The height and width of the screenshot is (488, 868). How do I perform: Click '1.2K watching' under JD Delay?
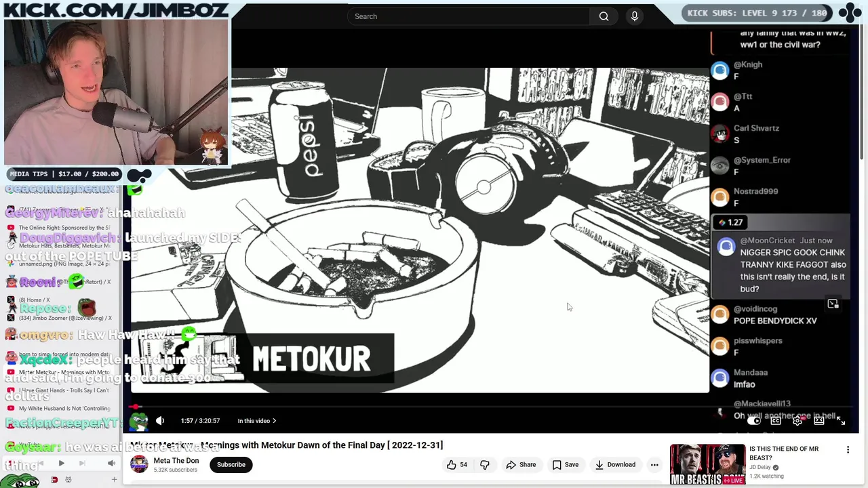766,476
